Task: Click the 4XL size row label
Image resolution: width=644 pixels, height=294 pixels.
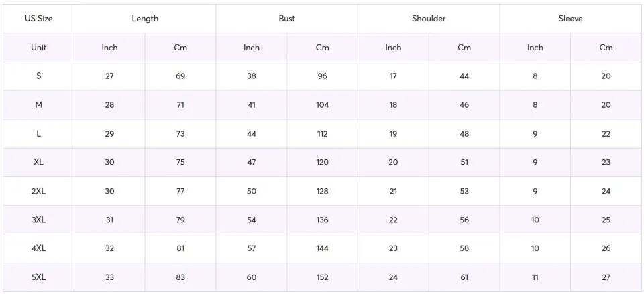Action: (x=38, y=248)
